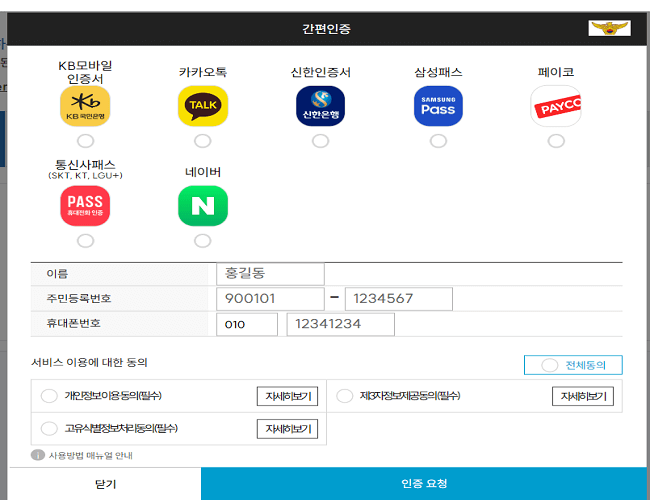Open the 사용방법 매뉴얼 안내 link

(x=91, y=456)
